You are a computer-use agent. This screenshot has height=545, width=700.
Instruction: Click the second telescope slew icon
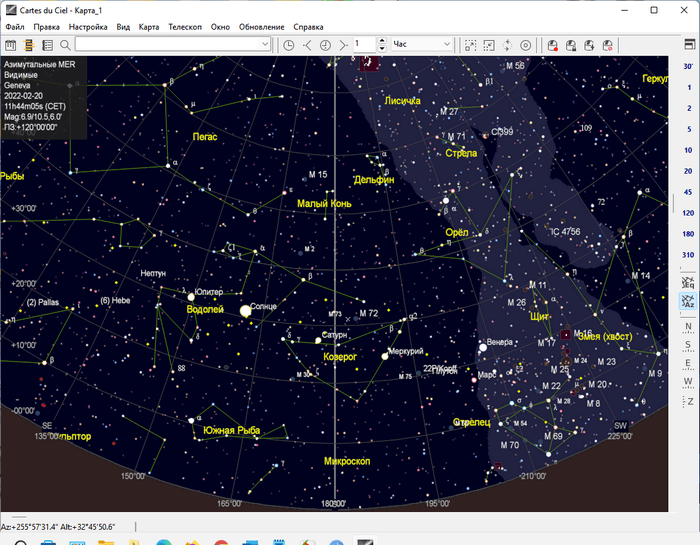tap(571, 45)
